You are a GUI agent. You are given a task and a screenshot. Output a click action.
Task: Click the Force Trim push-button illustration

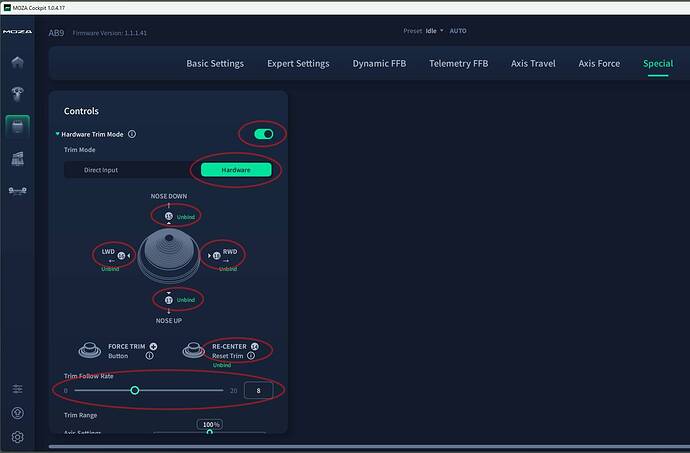click(90, 350)
